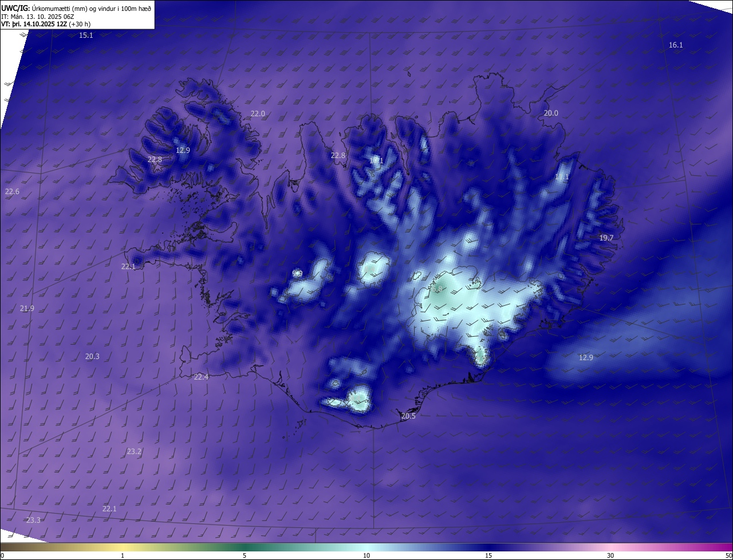
Task: Click the '10' tick on the colour scale
Action: (366, 555)
